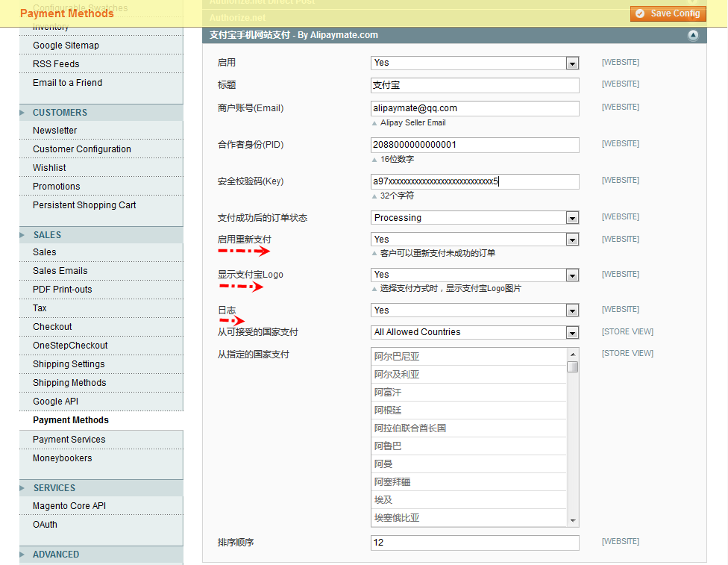
Task: Click the 排序顺序 sort order field
Action: [x=474, y=543]
